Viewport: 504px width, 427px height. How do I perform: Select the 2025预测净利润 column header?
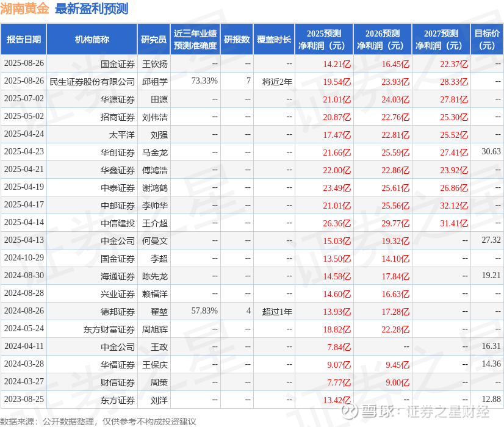[324, 39]
